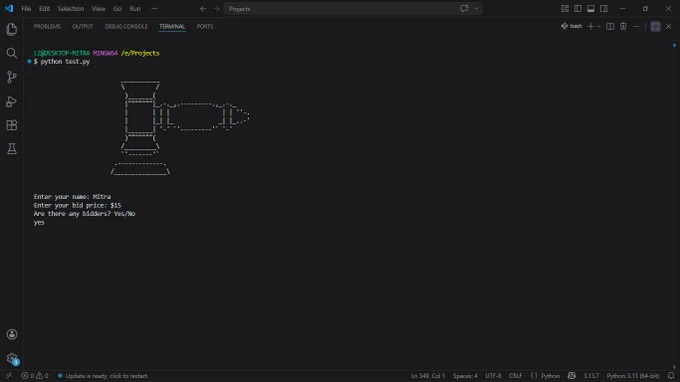Click the /e/Projects path in prompt
Screen dimensions: 680x382
pyautogui.click(x=140, y=53)
